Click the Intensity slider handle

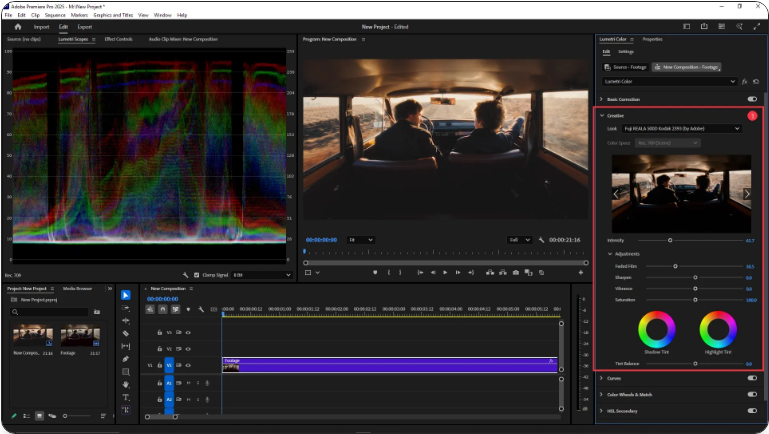point(670,240)
